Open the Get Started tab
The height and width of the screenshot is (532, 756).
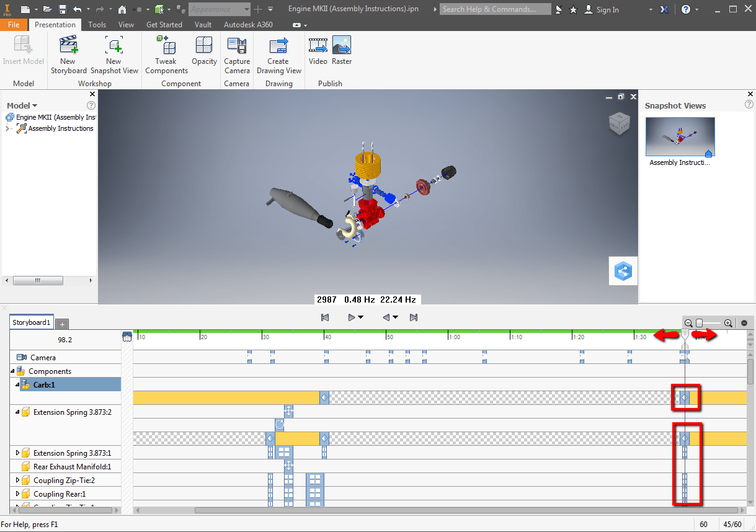click(164, 24)
